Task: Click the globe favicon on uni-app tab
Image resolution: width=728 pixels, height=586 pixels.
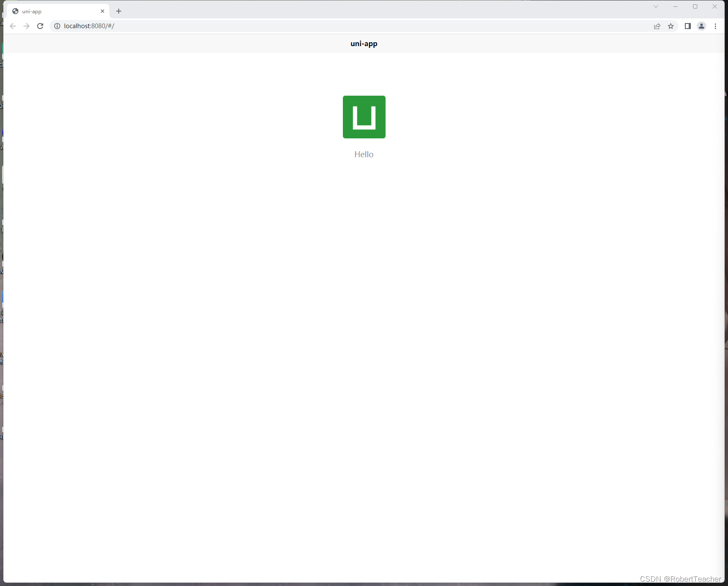Action: pos(15,11)
